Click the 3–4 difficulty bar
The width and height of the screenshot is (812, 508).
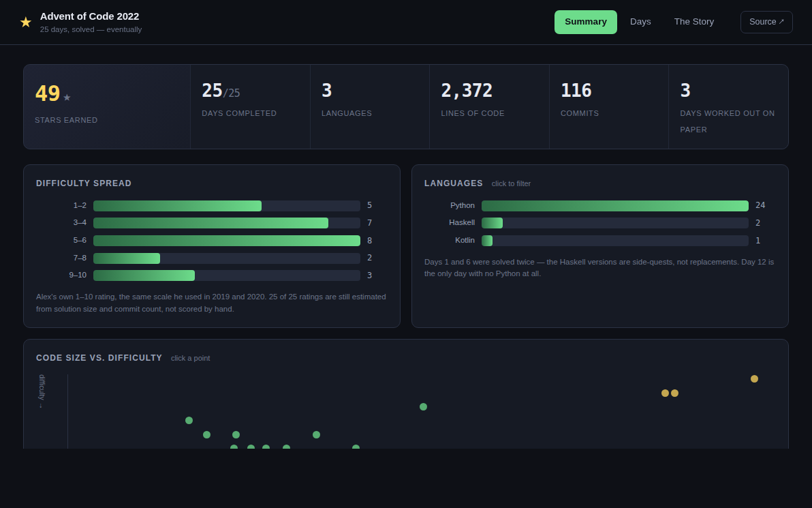pyautogui.click(x=226, y=223)
